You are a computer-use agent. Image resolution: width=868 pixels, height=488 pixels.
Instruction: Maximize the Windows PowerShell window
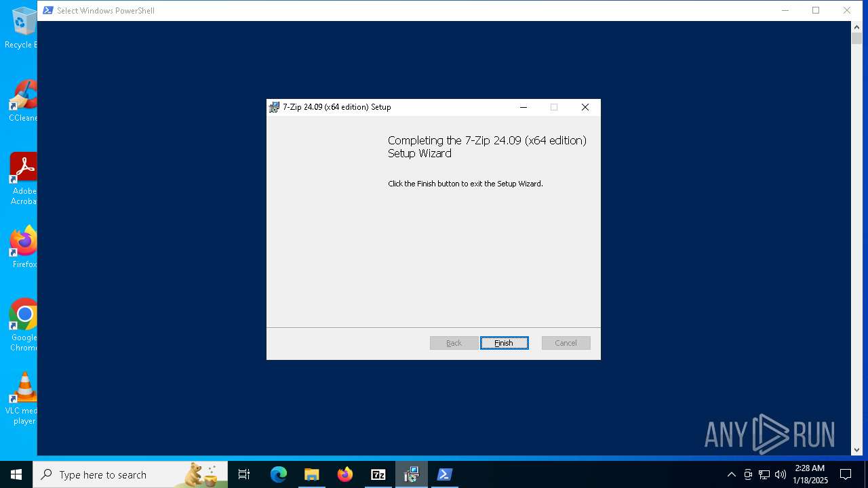point(816,10)
